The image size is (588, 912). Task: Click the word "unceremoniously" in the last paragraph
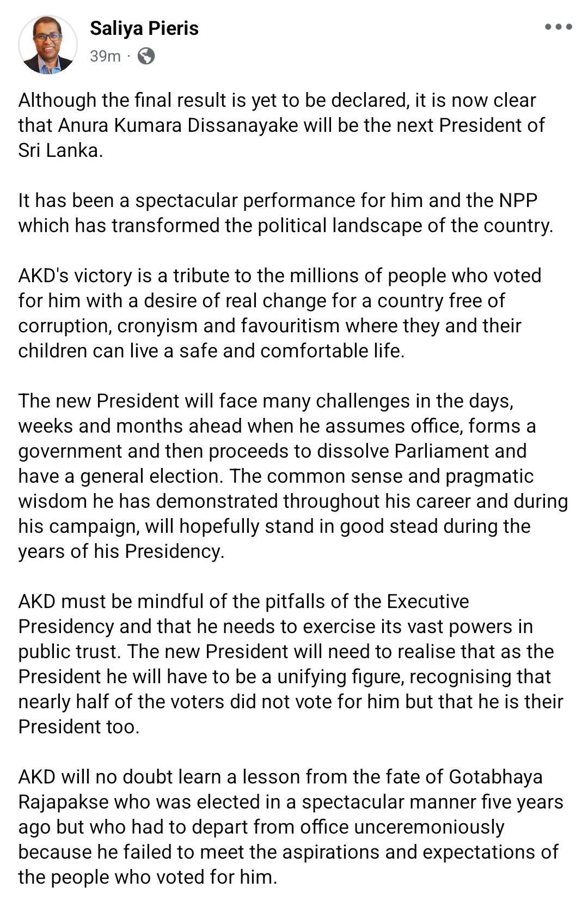pyautogui.click(x=429, y=827)
